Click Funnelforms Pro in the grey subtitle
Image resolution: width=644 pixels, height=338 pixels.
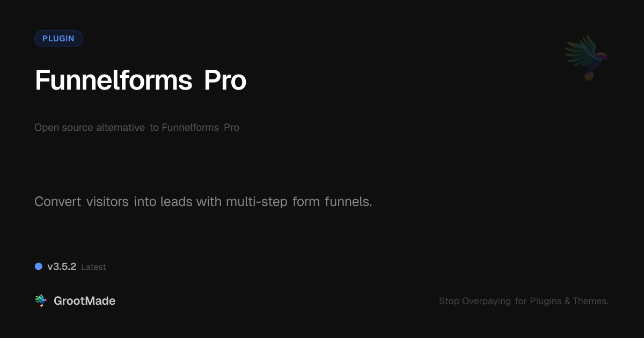point(200,128)
